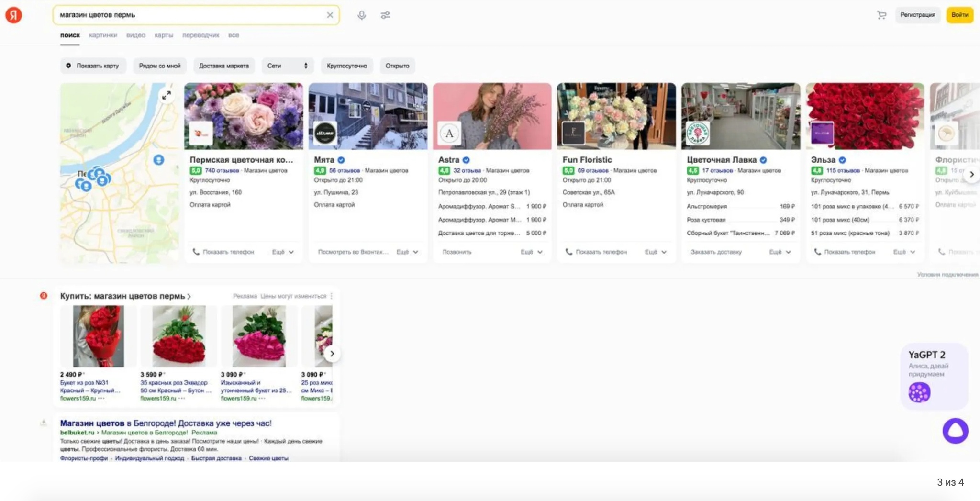
Task: Click the Регистрация button
Action: click(917, 15)
